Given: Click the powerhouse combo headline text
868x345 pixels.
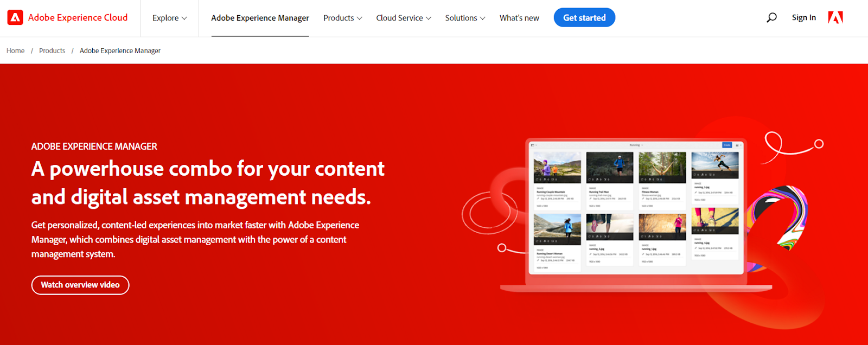Looking at the screenshot, I should [208, 183].
